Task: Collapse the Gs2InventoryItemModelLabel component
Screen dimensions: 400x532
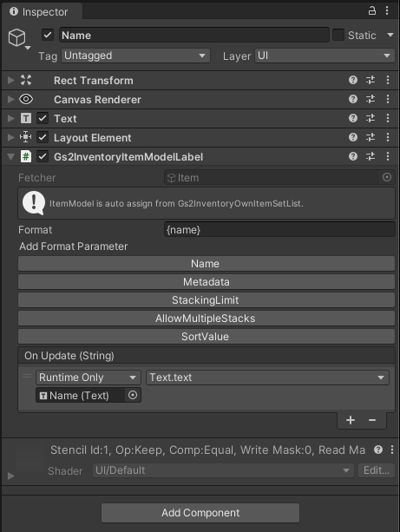Action: 11,156
